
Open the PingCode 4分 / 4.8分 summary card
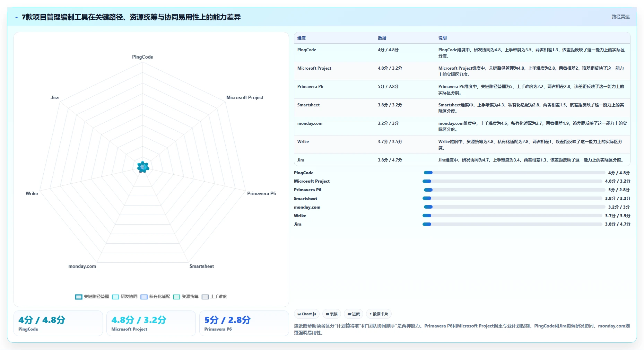pyautogui.click(x=58, y=323)
